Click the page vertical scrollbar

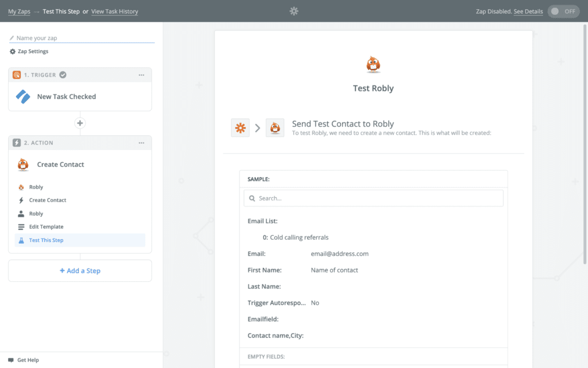click(585, 144)
